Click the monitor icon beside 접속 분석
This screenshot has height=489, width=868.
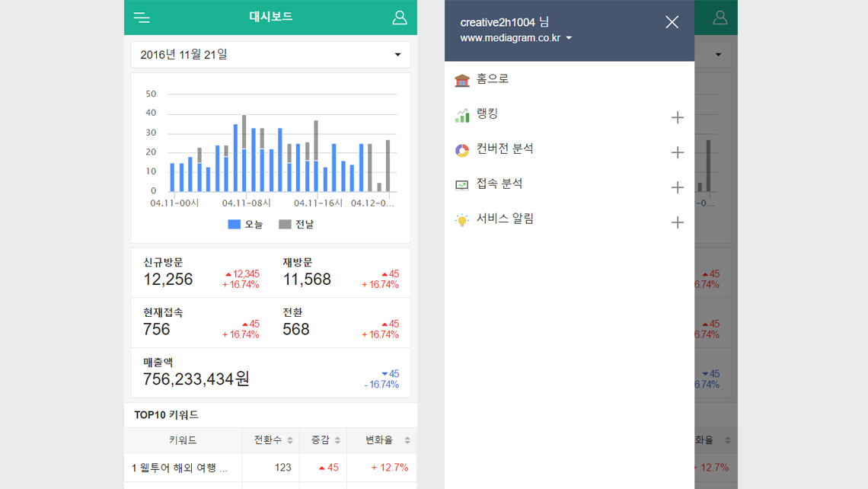462,185
